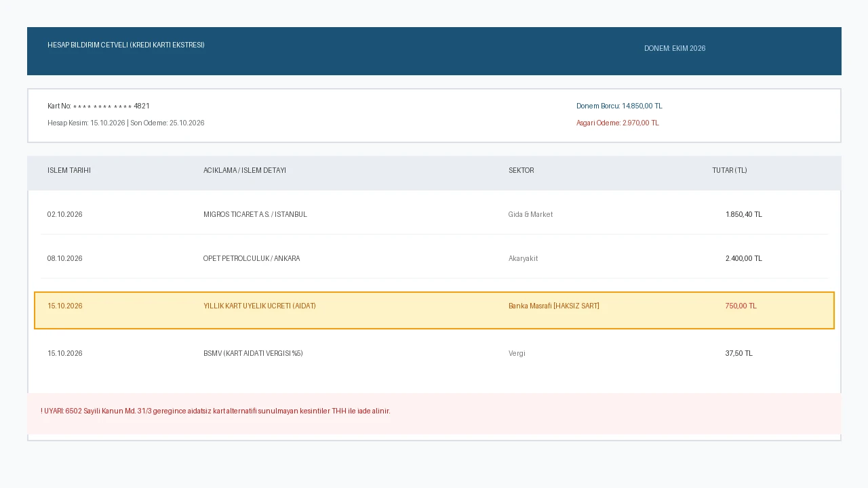Click the masked card number ending 4821
Screen dimensions: 868x488
98,106
